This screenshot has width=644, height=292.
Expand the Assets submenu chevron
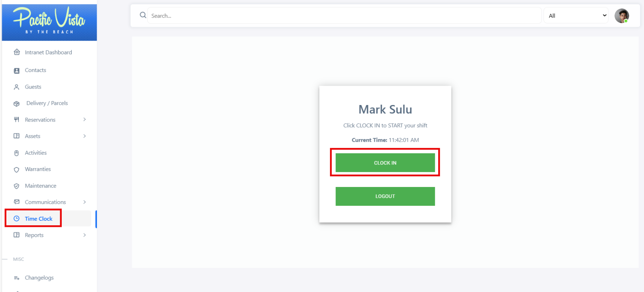tap(85, 136)
